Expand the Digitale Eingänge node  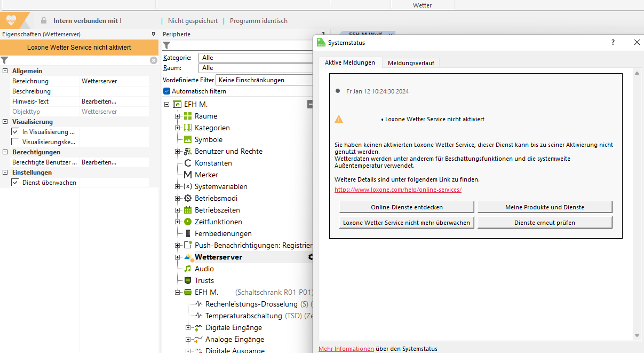tap(188, 327)
